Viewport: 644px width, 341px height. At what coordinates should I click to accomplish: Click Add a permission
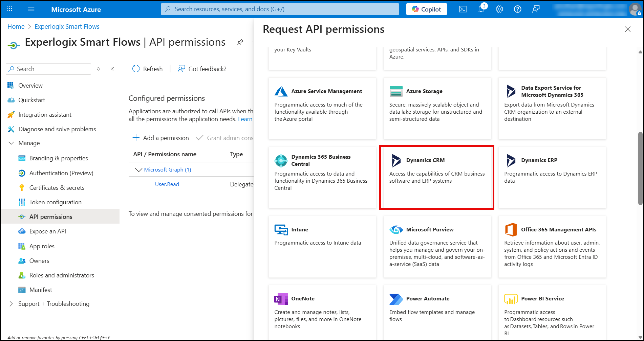160,138
